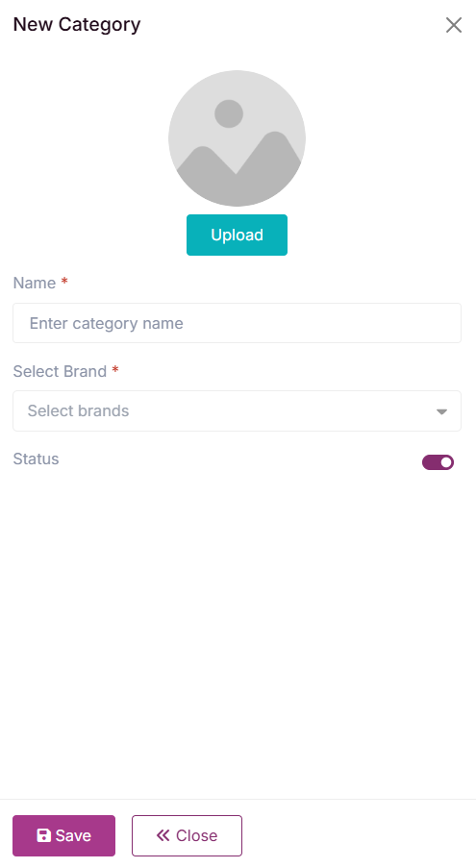
Task: Click the New Category heading
Action: coord(77,25)
